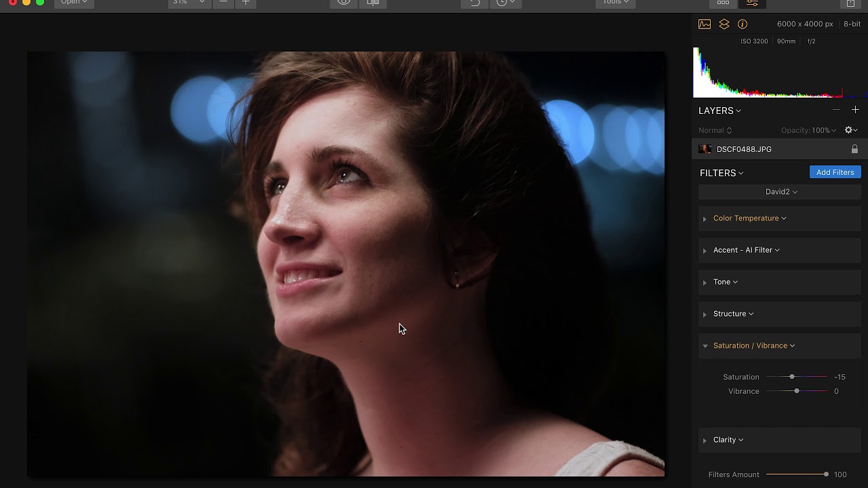Open the Open menu button

tap(74, 3)
